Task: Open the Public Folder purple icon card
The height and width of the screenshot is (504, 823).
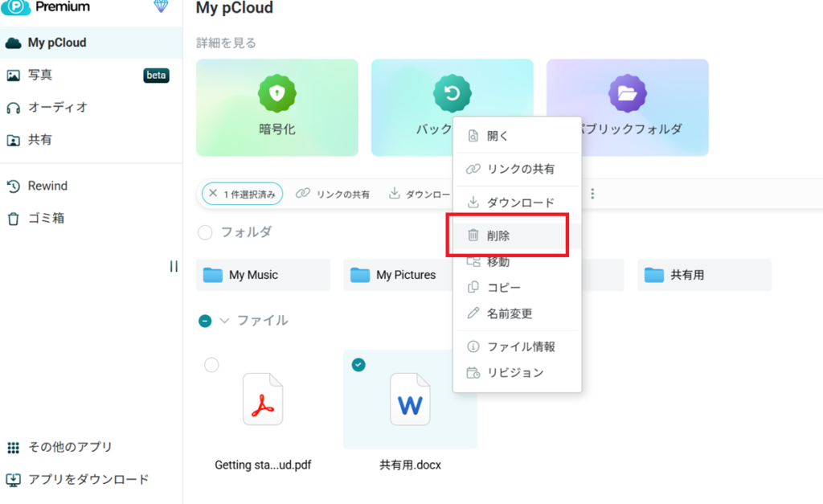Action: click(627, 94)
